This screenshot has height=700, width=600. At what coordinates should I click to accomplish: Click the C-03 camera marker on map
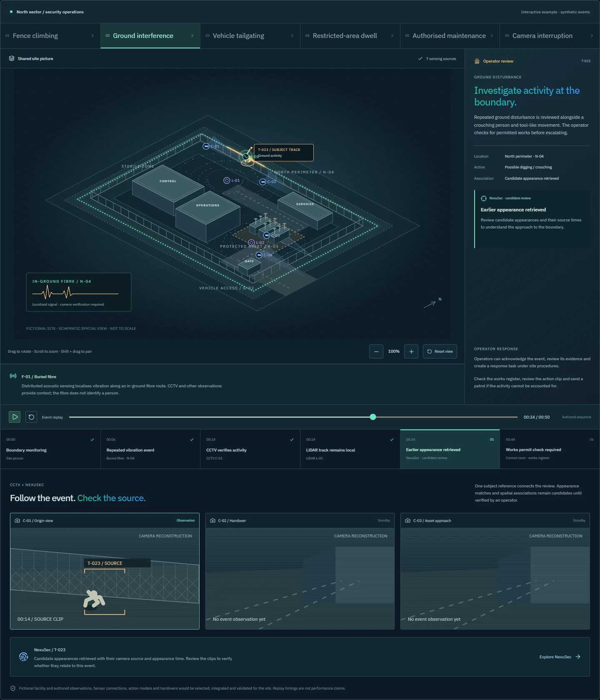tap(266, 236)
